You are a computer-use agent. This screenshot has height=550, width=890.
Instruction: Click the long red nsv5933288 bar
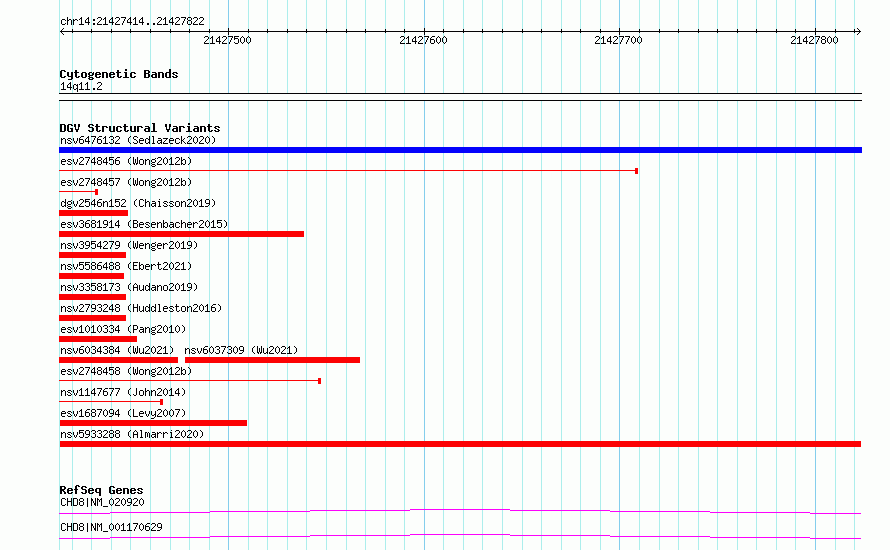(460, 444)
